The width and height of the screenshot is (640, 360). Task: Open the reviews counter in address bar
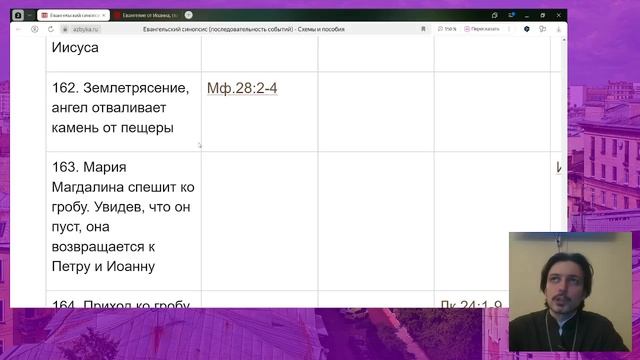[447, 29]
